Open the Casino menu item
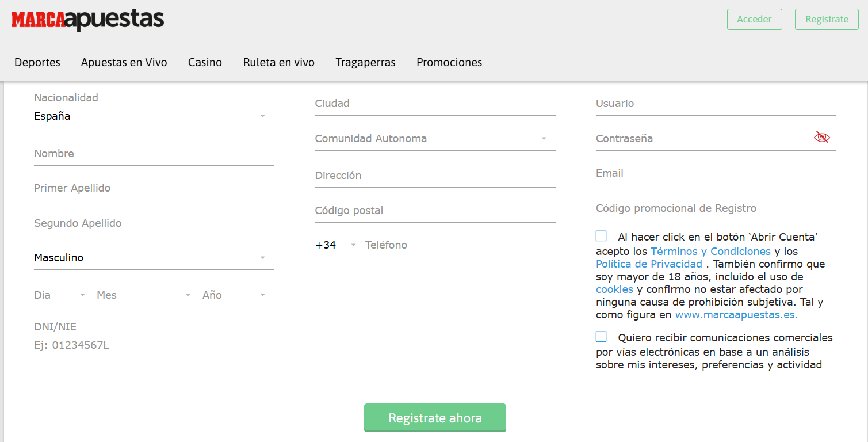Image resolution: width=868 pixels, height=442 pixels. tap(205, 62)
